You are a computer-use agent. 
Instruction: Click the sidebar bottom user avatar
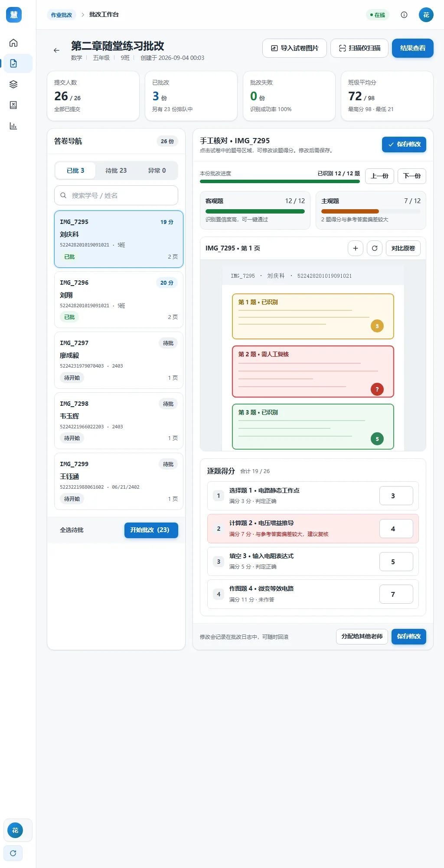pos(15,830)
